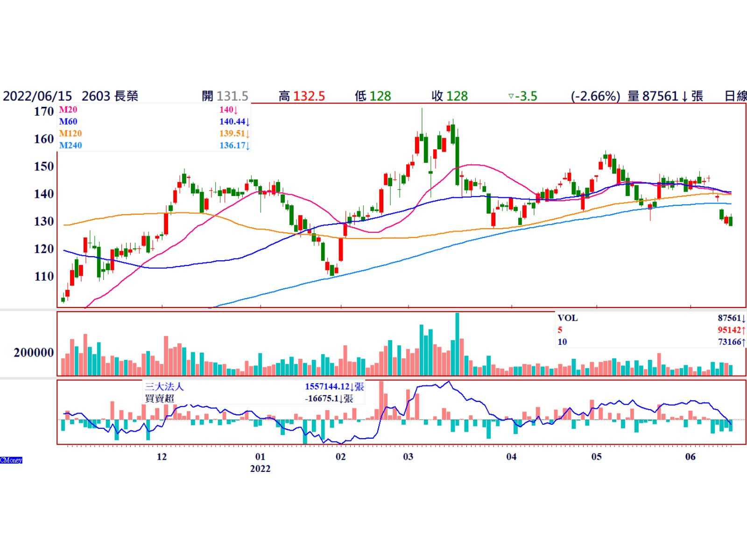Click the 03 month marker on time axis
The image size is (747, 560).
point(408,457)
